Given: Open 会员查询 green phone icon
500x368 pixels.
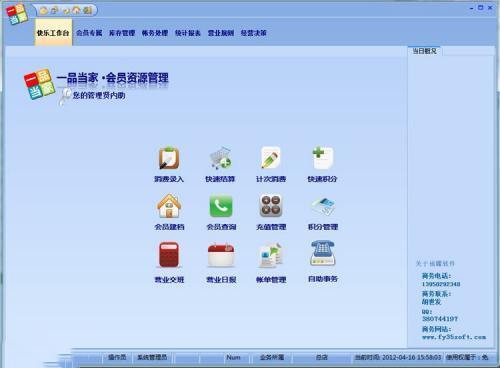Looking at the screenshot, I should (x=221, y=206).
